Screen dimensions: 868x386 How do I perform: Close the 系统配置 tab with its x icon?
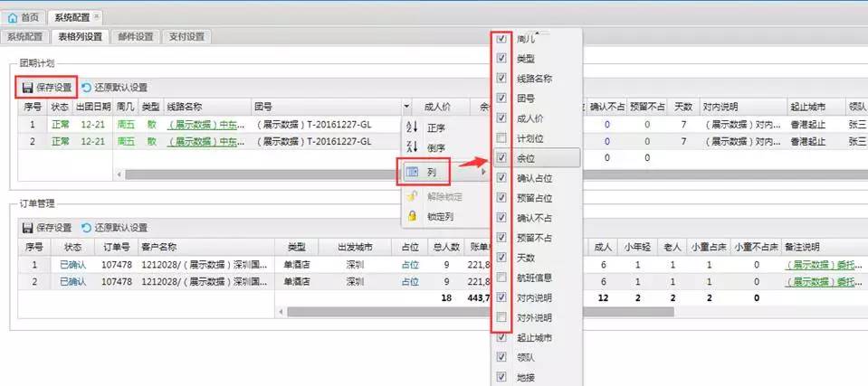pyautogui.click(x=98, y=16)
